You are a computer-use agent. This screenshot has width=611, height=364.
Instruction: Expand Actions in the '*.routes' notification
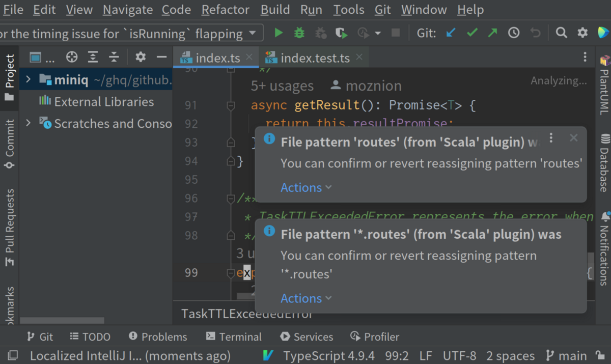[306, 298]
